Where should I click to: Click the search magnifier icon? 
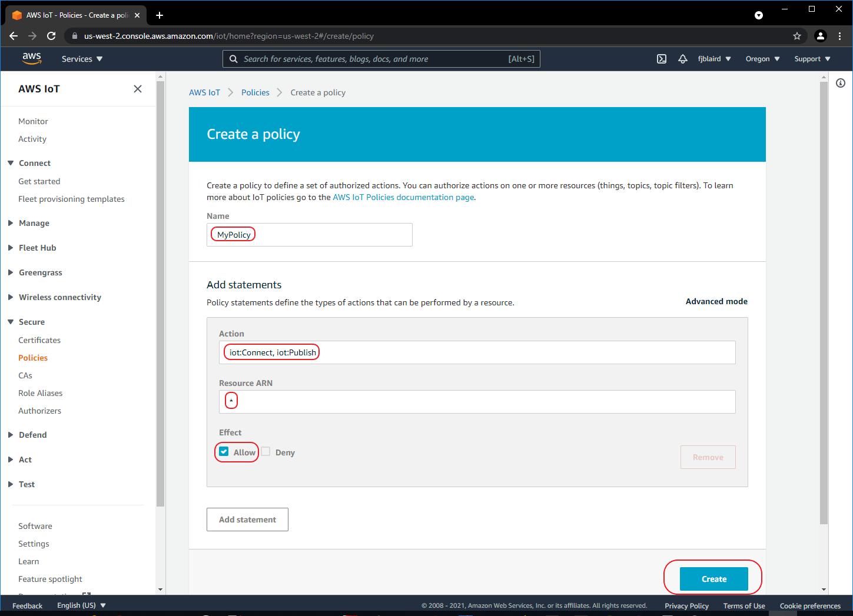[x=234, y=59]
